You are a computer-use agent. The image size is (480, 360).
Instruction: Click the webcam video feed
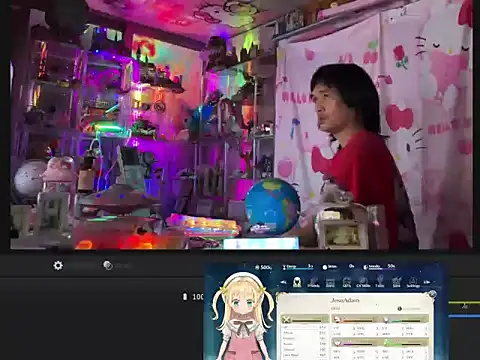coord(241,125)
